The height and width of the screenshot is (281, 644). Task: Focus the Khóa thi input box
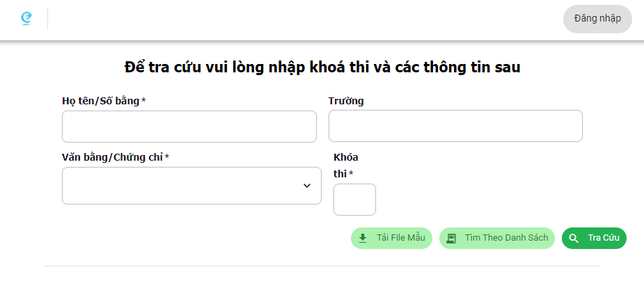(354, 200)
